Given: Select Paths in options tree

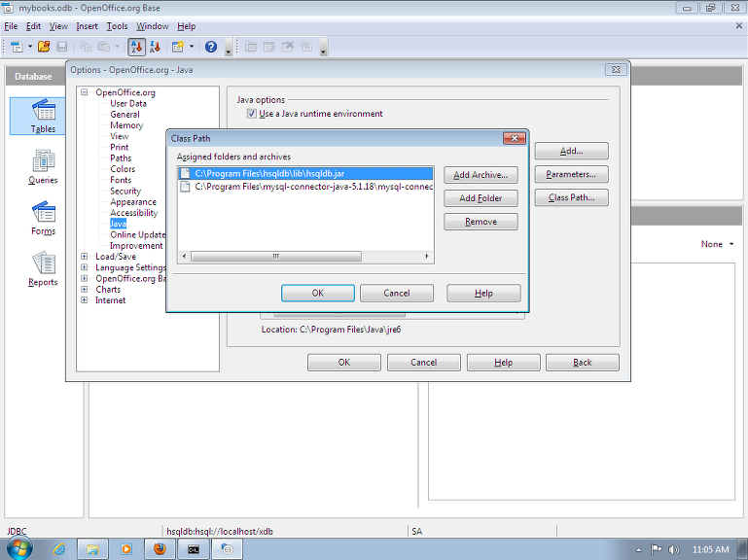Looking at the screenshot, I should pos(121,158).
